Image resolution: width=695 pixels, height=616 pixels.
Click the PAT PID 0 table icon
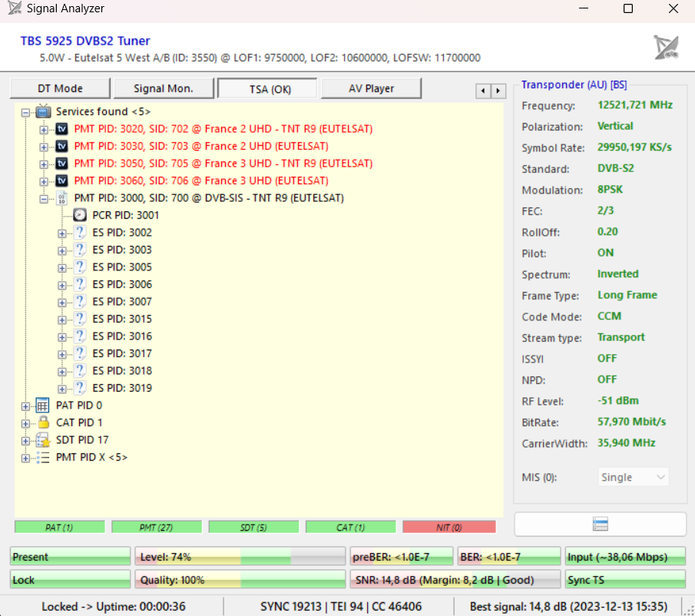click(x=42, y=405)
